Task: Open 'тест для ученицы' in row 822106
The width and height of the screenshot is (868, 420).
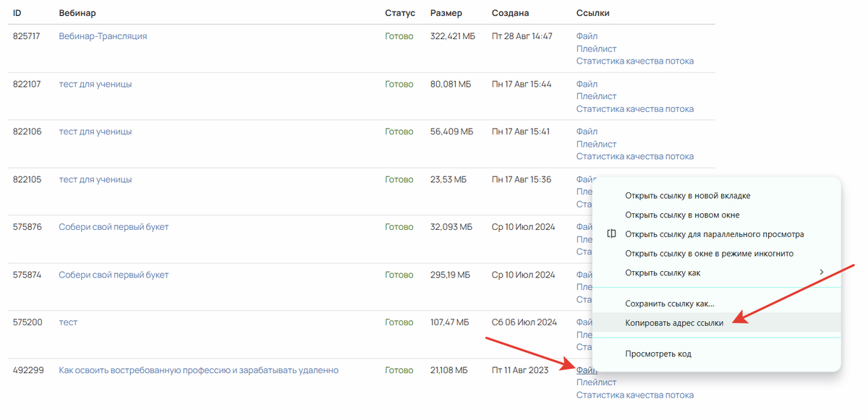Action: pos(95,132)
